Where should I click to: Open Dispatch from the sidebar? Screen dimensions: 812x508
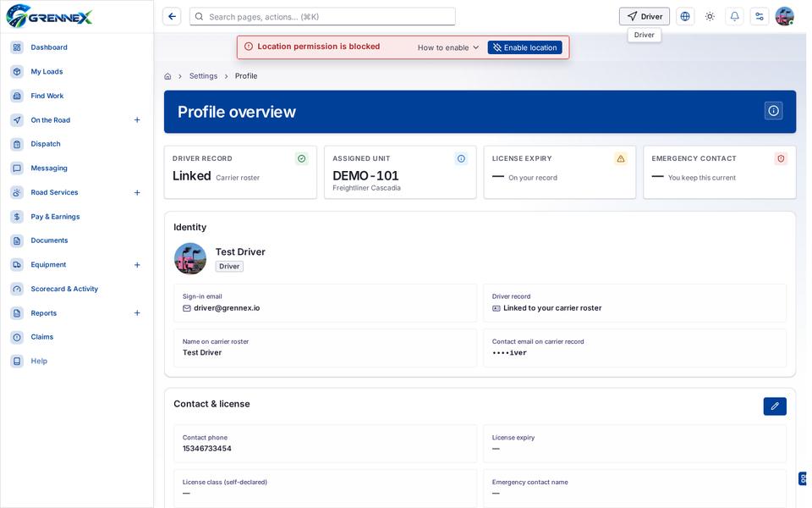coord(46,144)
